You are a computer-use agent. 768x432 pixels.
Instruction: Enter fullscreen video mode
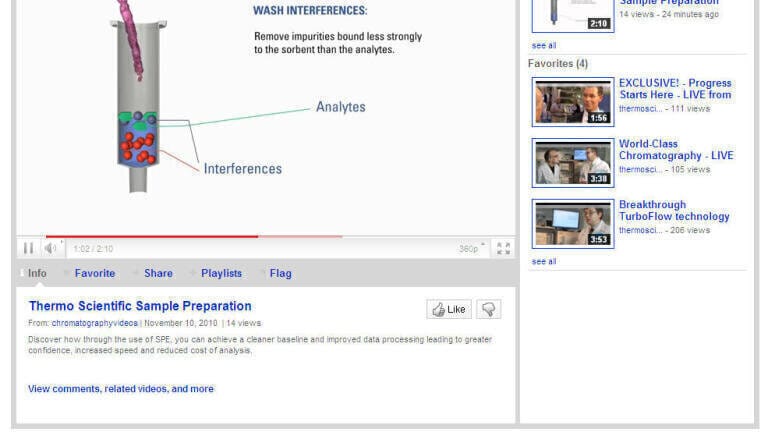tap(503, 248)
